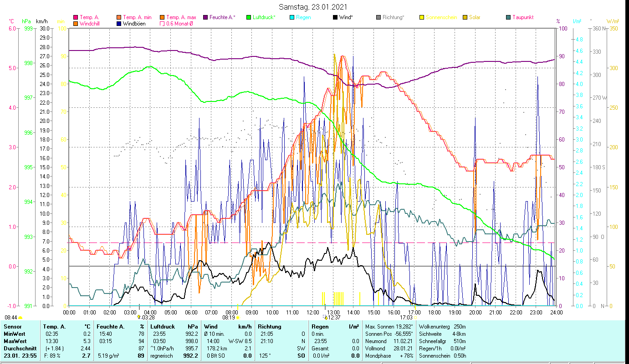Viewport: 629px width, 364px height.
Task: Select the Feuchte A.* legend label
Action: [x=223, y=17]
